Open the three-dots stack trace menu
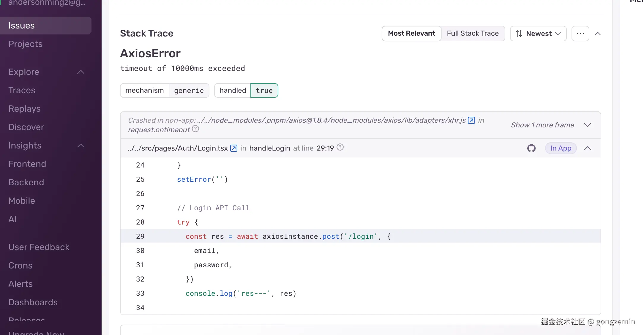The height and width of the screenshot is (335, 644). tap(580, 34)
